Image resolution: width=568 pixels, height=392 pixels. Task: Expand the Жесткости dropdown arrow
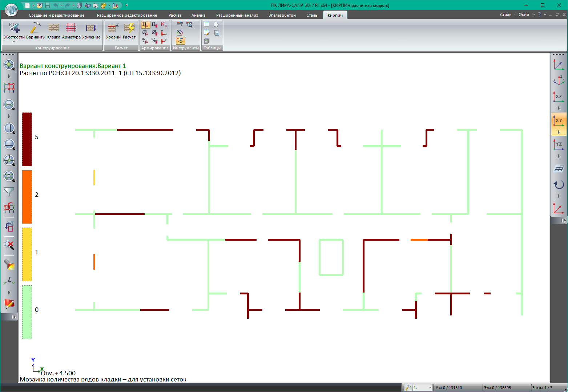pyautogui.click(x=14, y=42)
